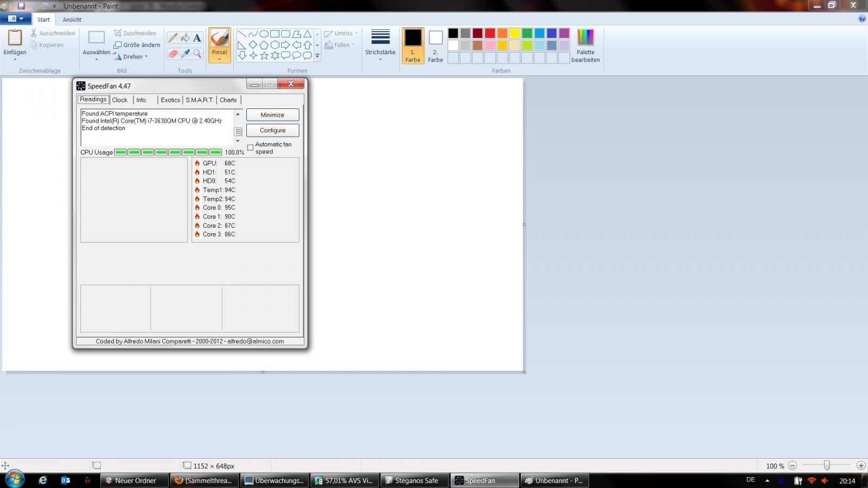Screen dimensions: 868x488
Task: Pick the rounded rectangle shape
Action: click(x=285, y=34)
